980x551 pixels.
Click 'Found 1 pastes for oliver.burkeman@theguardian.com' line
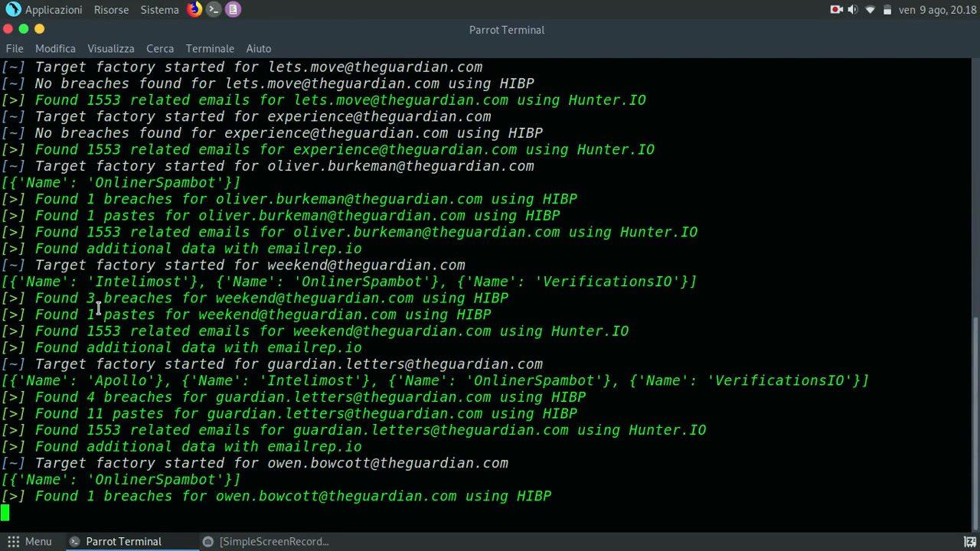point(281,216)
